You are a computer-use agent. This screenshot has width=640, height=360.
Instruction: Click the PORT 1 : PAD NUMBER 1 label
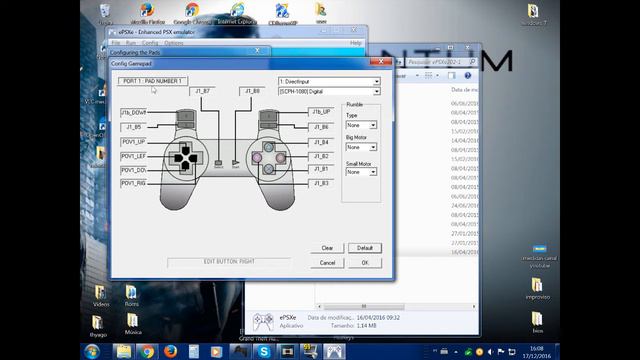coord(153,81)
